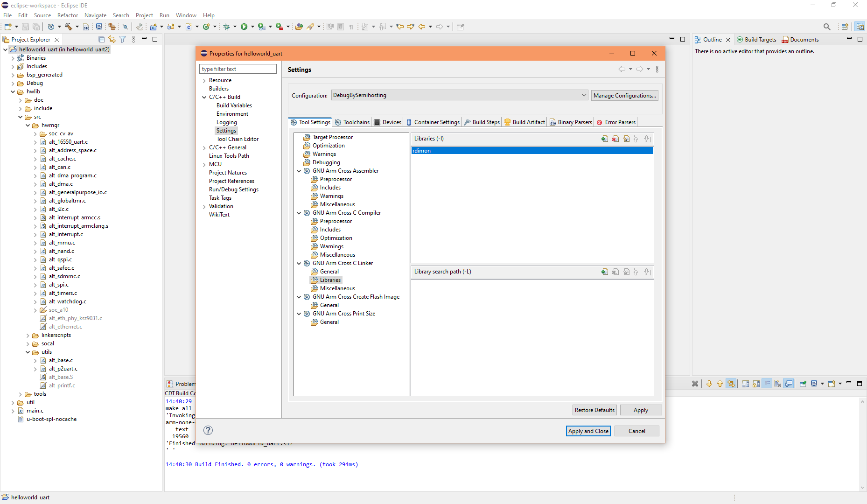Add a new Library search path entry
This screenshot has height=504, width=867.
605,271
